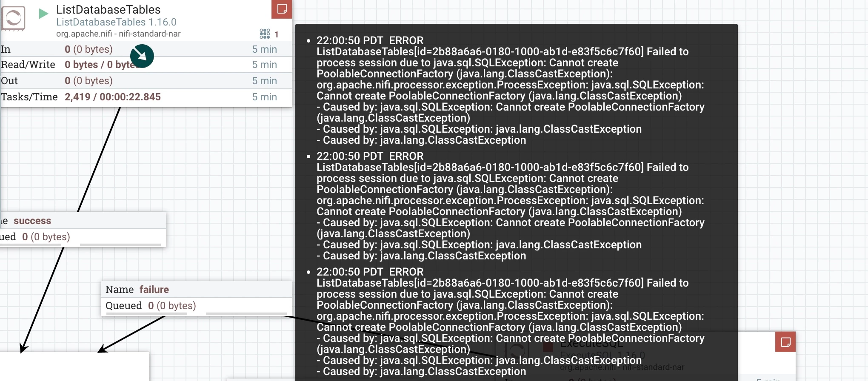868x381 pixels.
Task: Click the green running status arrow
Action: tap(43, 14)
